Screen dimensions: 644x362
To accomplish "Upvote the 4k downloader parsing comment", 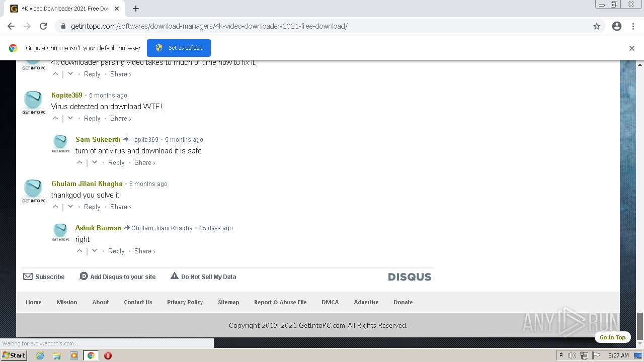I will [x=55, y=74].
